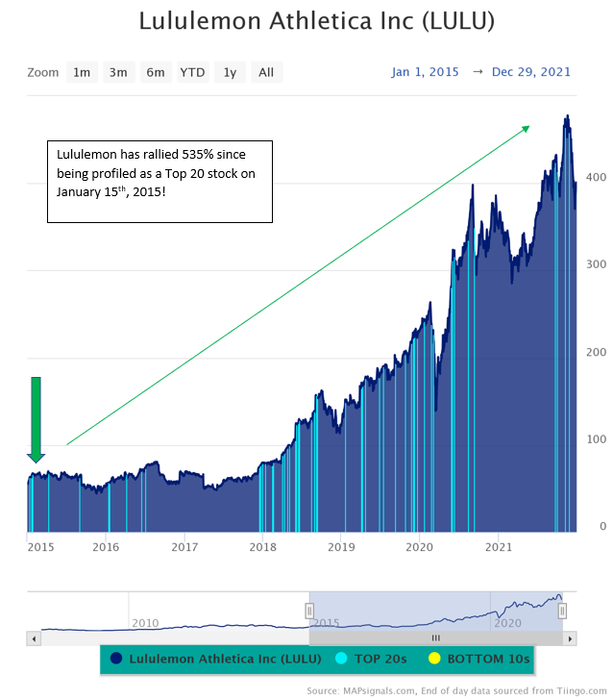Show All data with zoom button
Image resolution: width=613 pixels, height=700 pixels.
(x=267, y=72)
